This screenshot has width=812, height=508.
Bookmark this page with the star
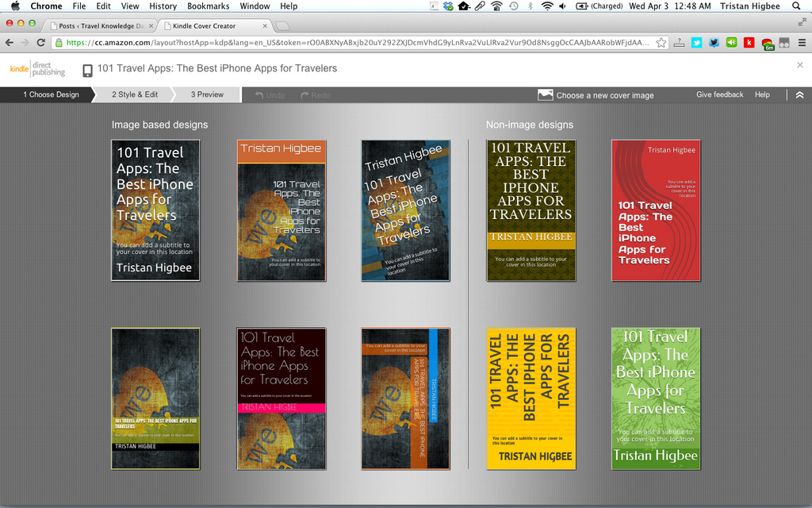[661, 43]
